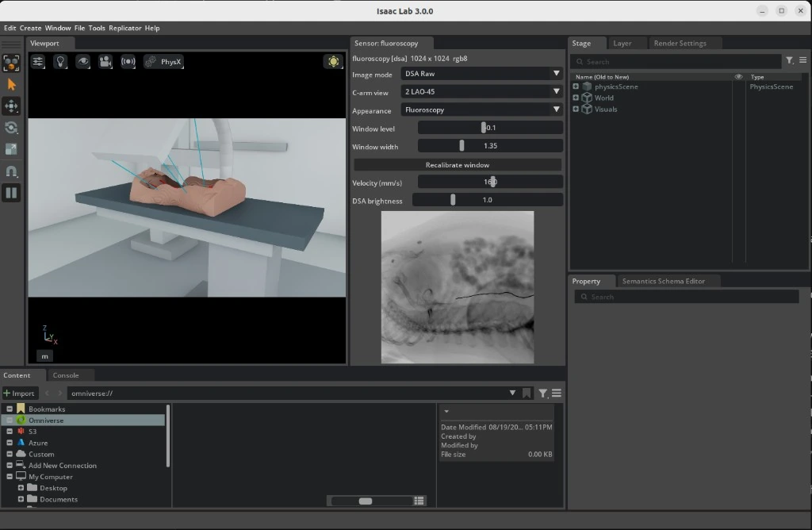
Task: Open the Create menu
Action: (x=31, y=28)
